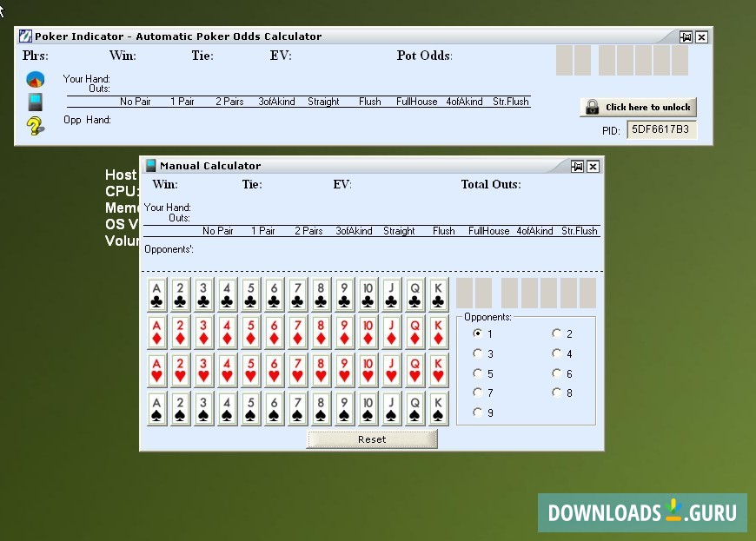Pin the Manual Calculator window on top

click(x=577, y=166)
